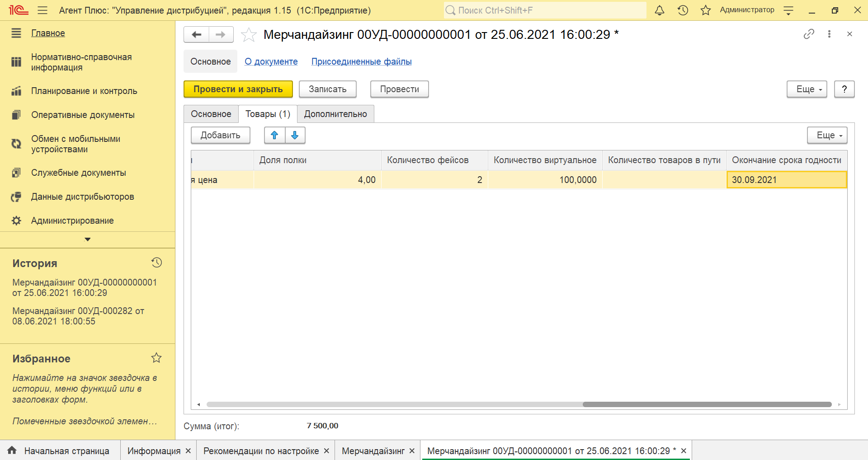Select the top Основное navigation item
The image size is (868, 460).
coord(211,61)
